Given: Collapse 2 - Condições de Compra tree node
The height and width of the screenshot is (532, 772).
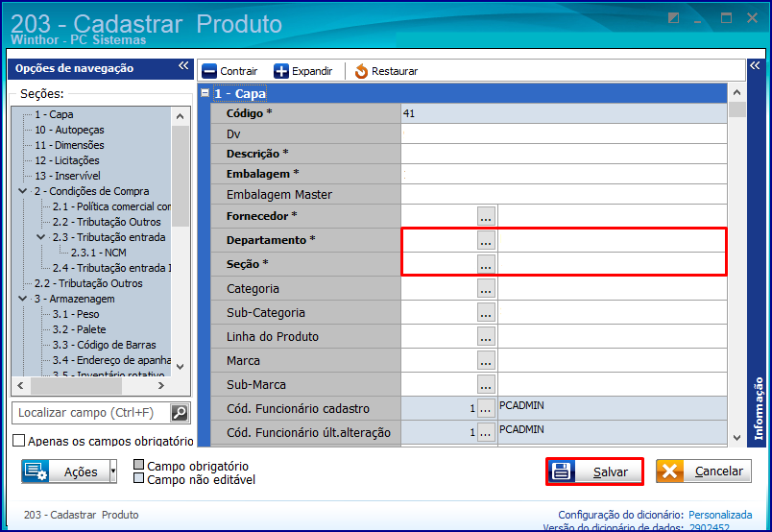Looking at the screenshot, I should point(23,191).
